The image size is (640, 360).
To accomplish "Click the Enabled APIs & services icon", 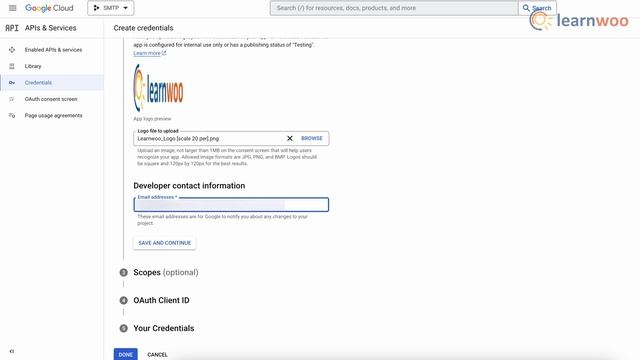I will 12,50.
